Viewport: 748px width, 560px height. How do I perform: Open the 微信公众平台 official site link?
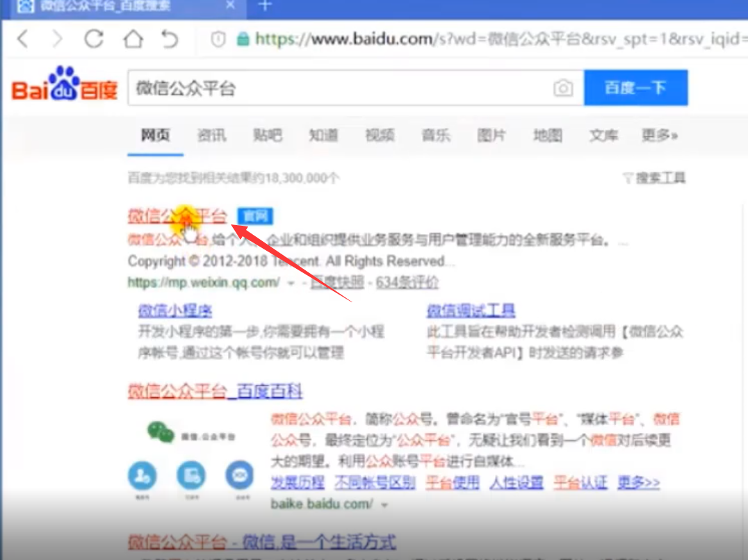177,216
